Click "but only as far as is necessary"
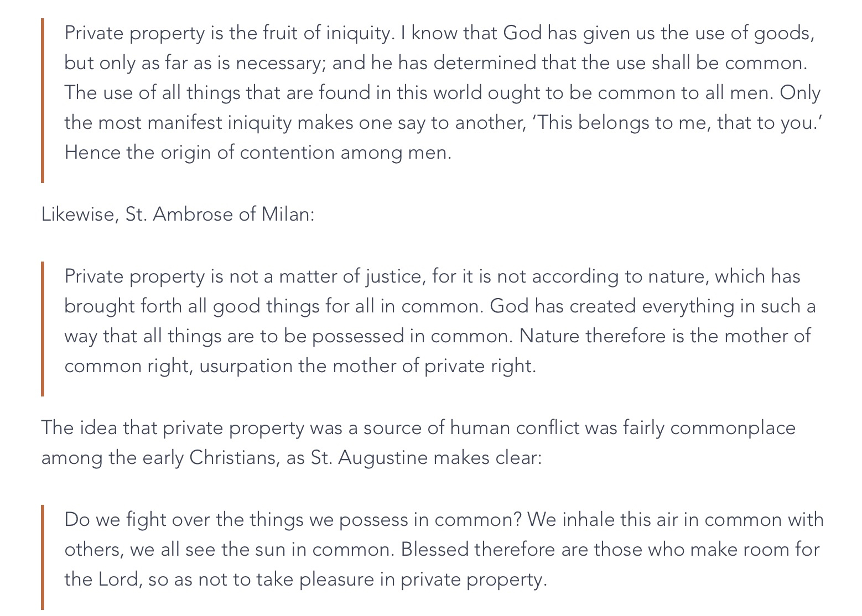This screenshot has width=862, height=616. pyautogui.click(x=195, y=63)
